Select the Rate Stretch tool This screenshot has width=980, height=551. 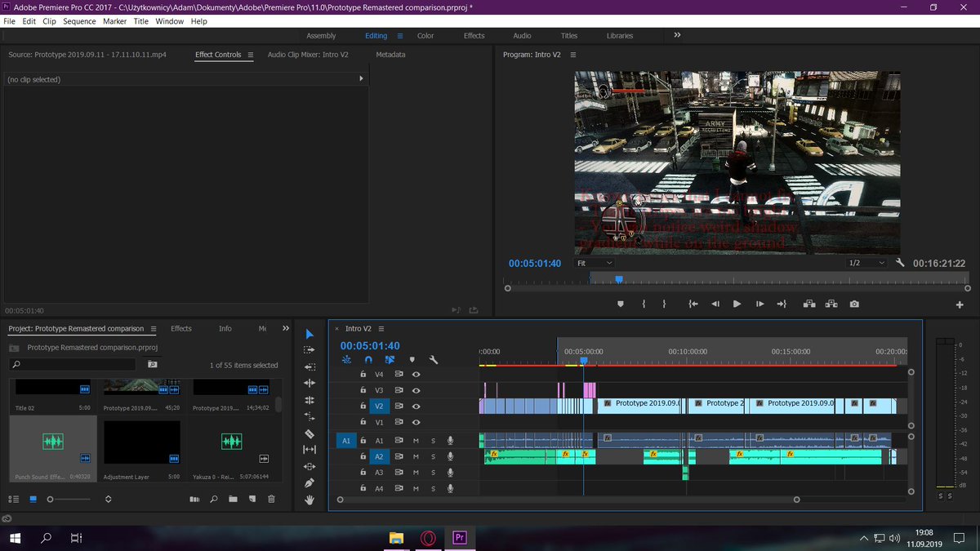tap(310, 416)
